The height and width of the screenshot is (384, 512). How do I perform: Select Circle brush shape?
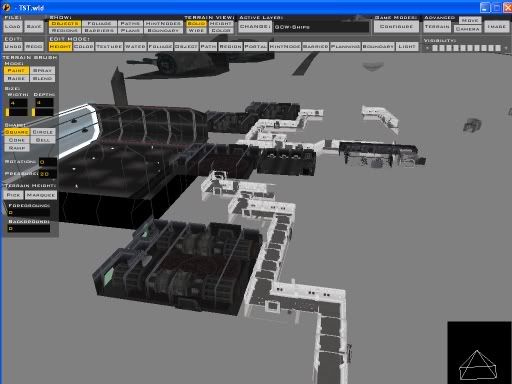pos(43,132)
